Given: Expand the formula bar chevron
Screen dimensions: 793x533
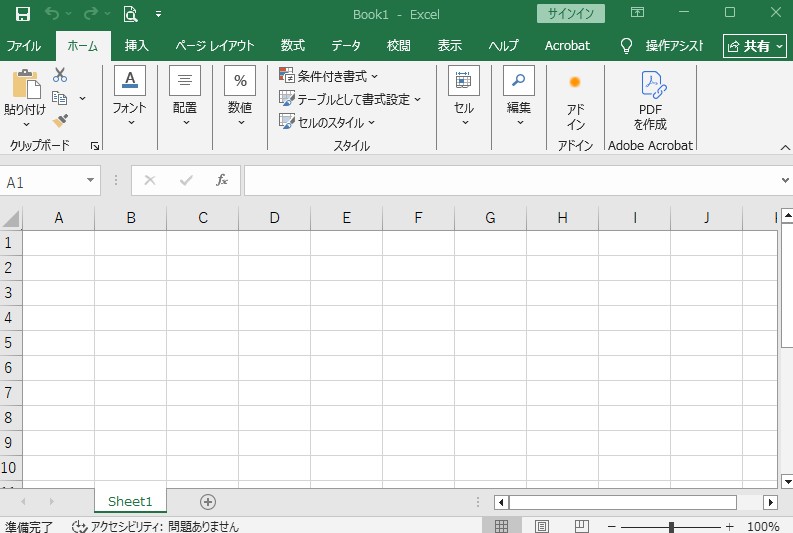Looking at the screenshot, I should coord(784,181).
